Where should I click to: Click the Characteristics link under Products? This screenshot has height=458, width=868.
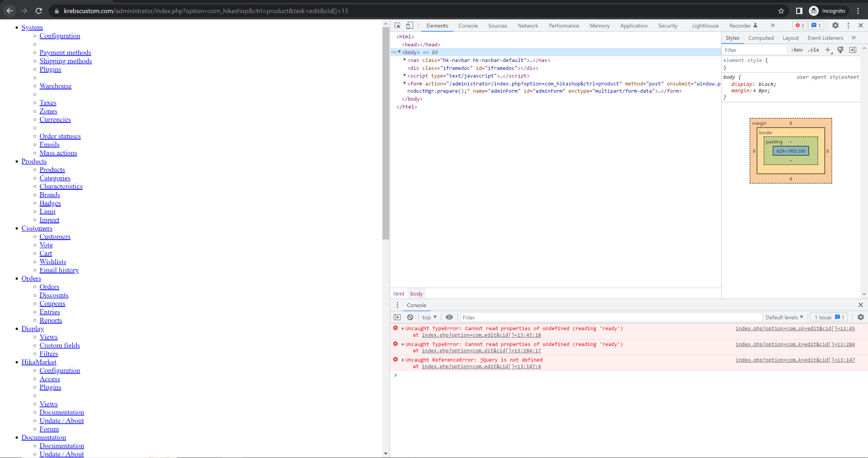pos(61,187)
